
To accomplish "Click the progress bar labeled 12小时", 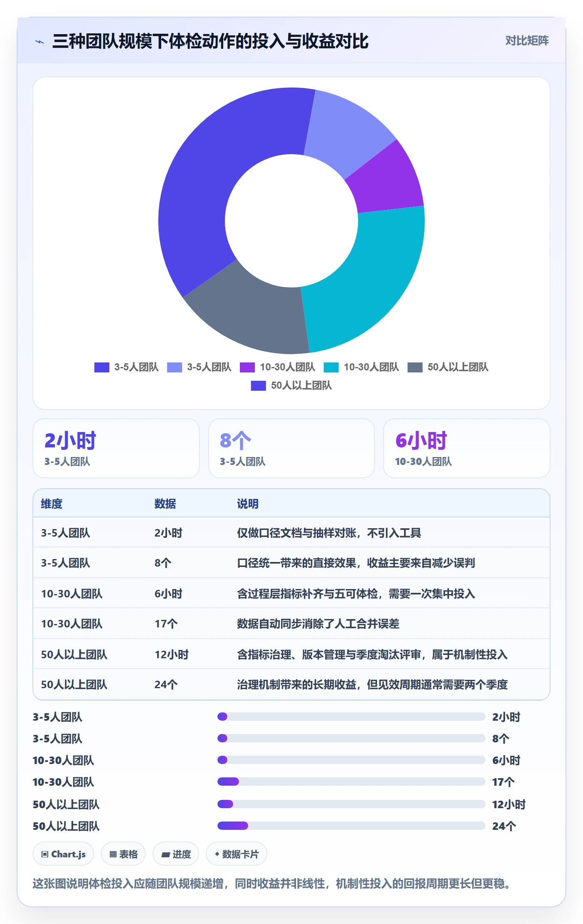I will (x=351, y=804).
